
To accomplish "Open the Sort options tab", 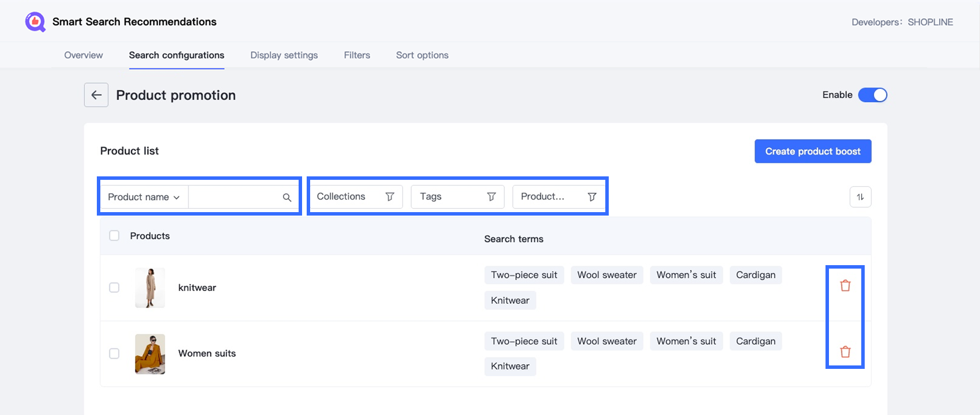I will [x=422, y=55].
